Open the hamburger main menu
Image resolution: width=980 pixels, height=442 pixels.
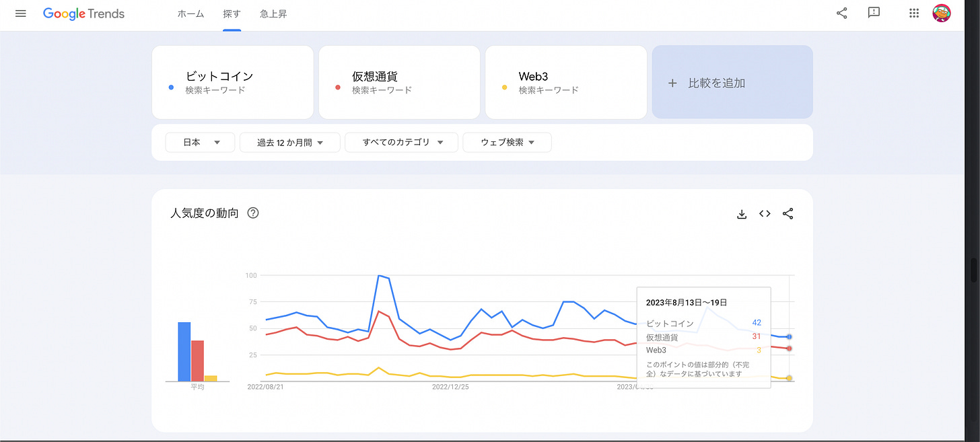point(20,13)
